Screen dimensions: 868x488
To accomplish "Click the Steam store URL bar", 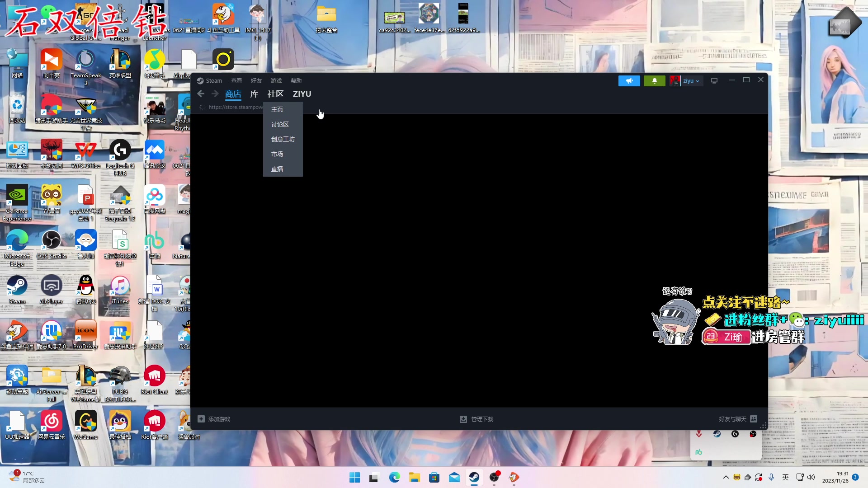I will pyautogui.click(x=236, y=107).
